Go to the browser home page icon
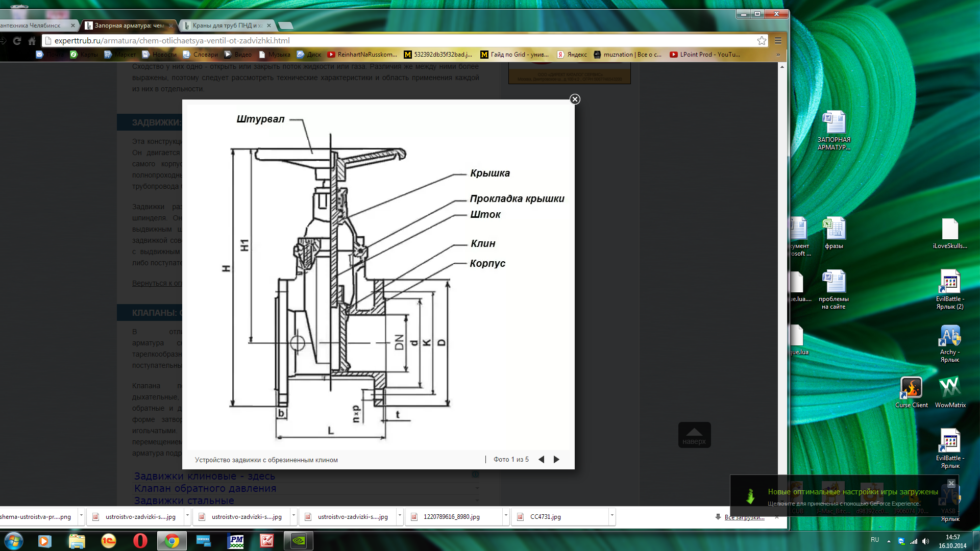The image size is (980, 551). click(32, 41)
